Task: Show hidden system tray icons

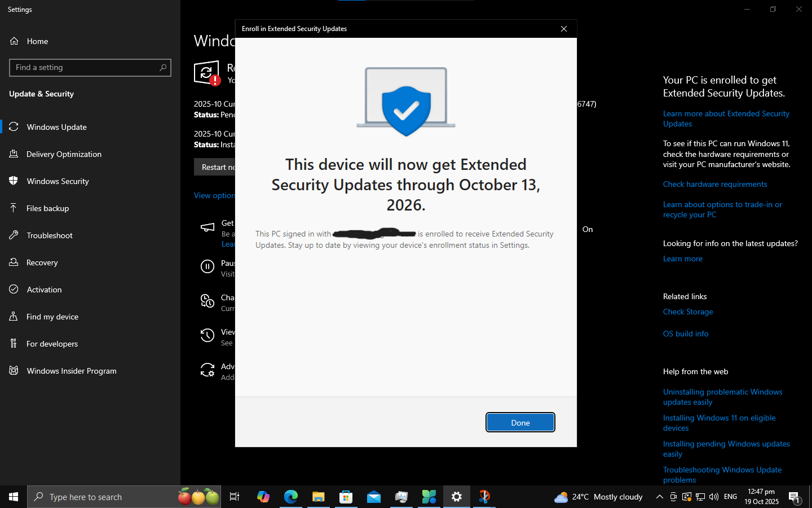Action: [x=659, y=497]
